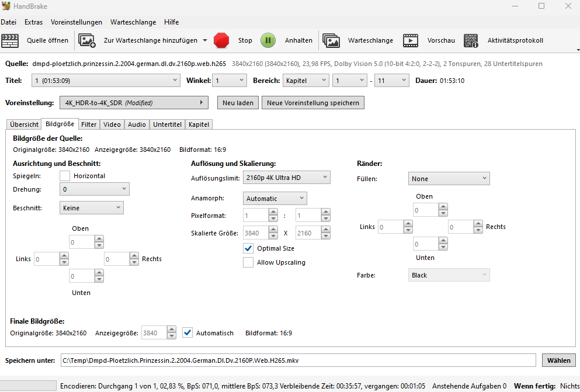580x392 pixels.
Task: Click Zur Warteschlange hinzufügen label
Action: (x=151, y=41)
